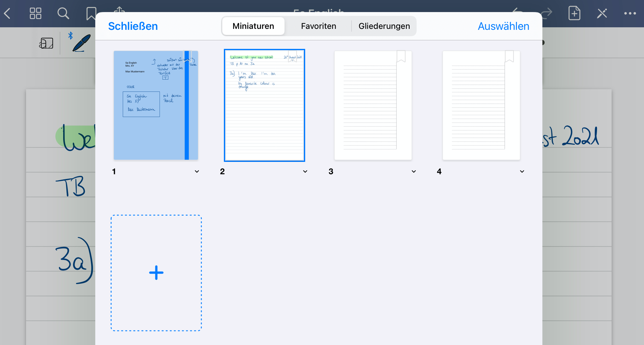Toggle bookmark on page 2 thumbnail
This screenshot has width=644, height=345.
(292, 56)
